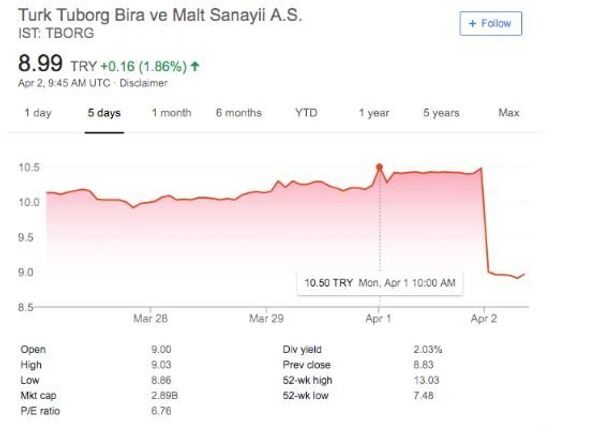Choose the YTD range tab
The width and height of the screenshot is (600, 435).
coord(306,113)
